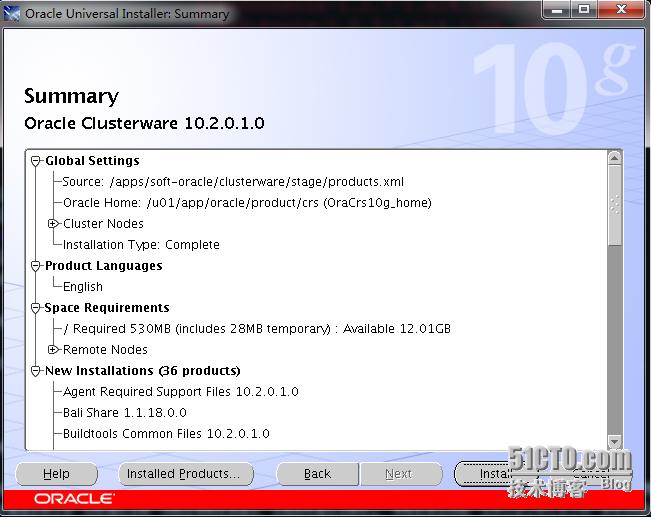651x517 pixels.
Task: Click the Remote Nodes label
Action: 105,350
